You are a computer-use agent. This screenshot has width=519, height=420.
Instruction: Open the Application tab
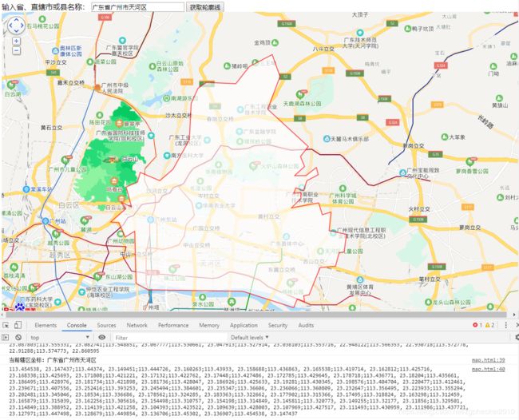[x=244, y=325]
